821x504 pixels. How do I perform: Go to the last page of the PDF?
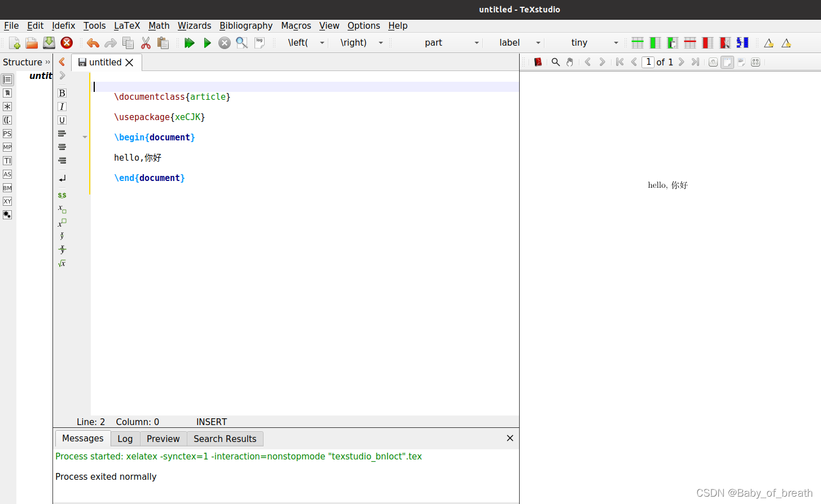click(695, 62)
